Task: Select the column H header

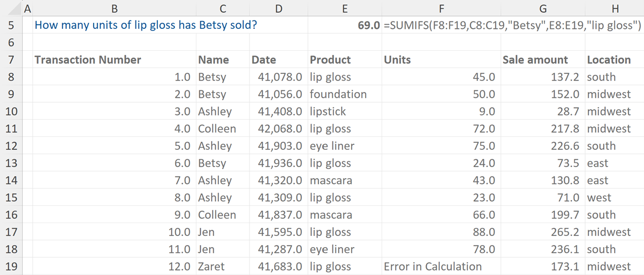Action: click(615, 8)
